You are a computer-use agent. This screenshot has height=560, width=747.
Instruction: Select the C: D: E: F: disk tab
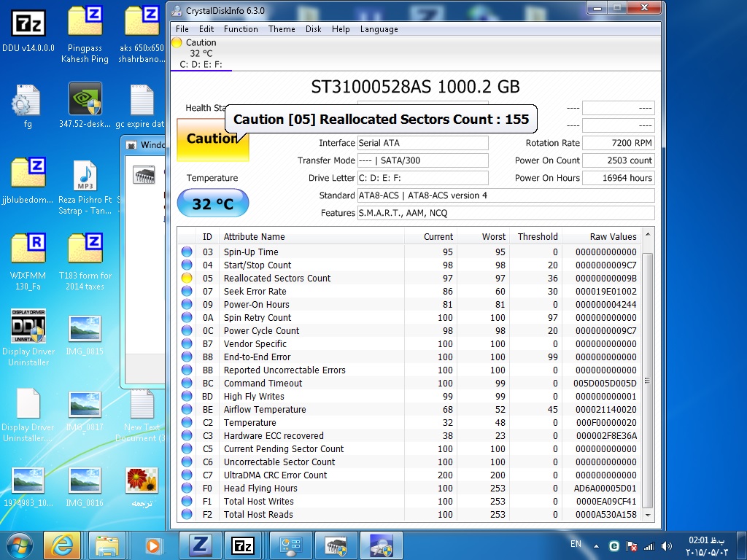pyautogui.click(x=201, y=53)
